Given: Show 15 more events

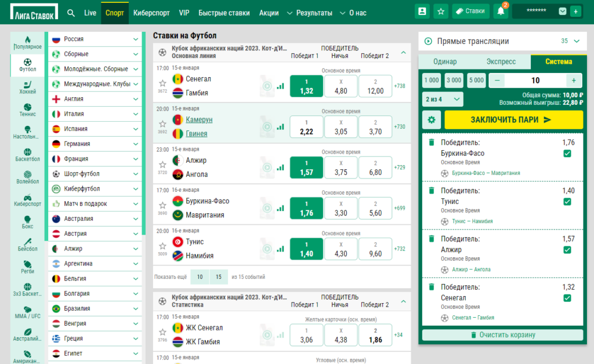Looking at the screenshot, I should click(x=219, y=277).
